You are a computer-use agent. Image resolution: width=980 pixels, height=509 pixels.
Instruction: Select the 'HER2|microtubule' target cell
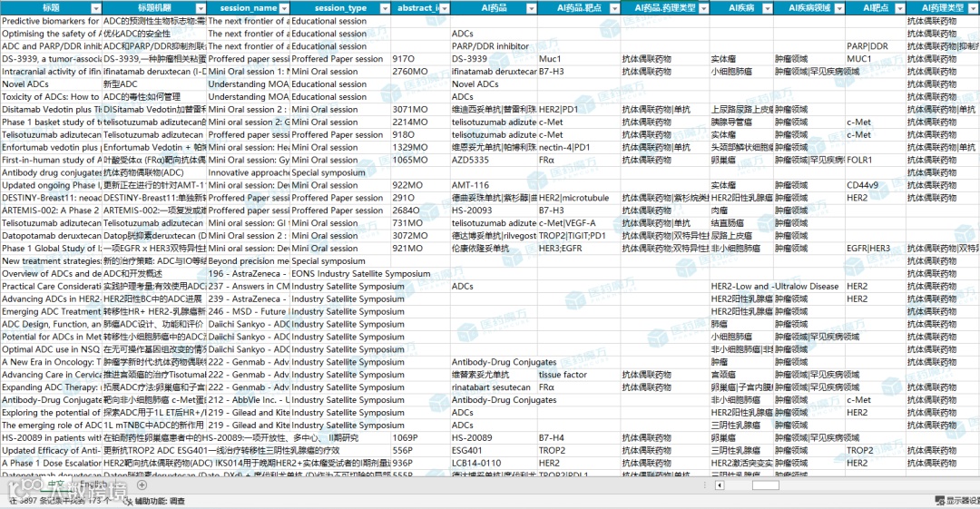pos(579,198)
